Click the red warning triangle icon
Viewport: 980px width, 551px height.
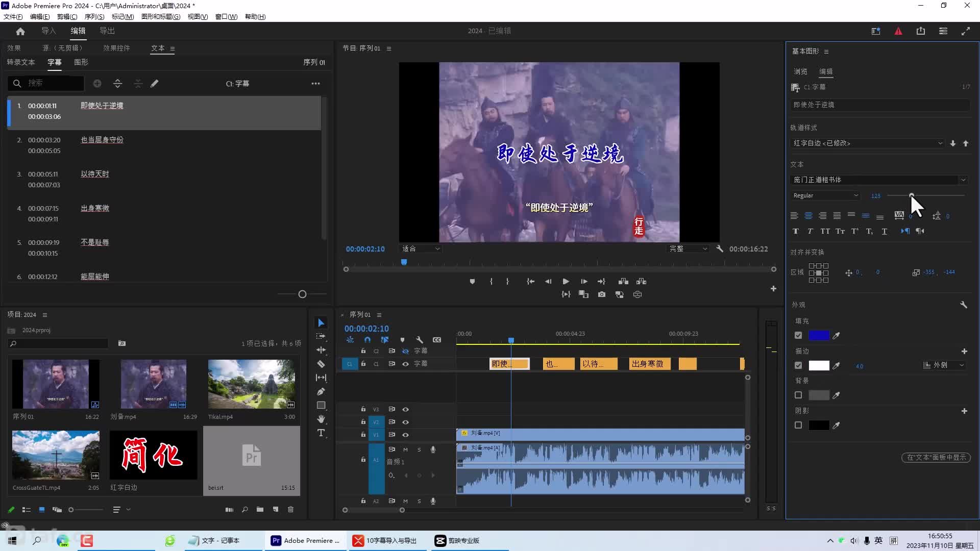(x=898, y=31)
